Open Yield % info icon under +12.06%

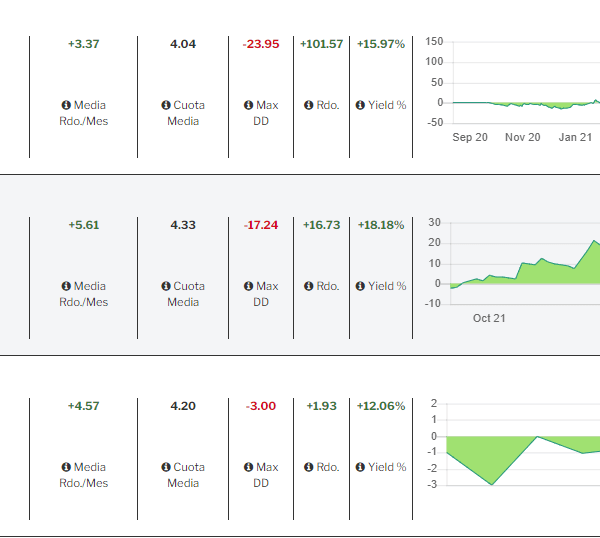360,467
